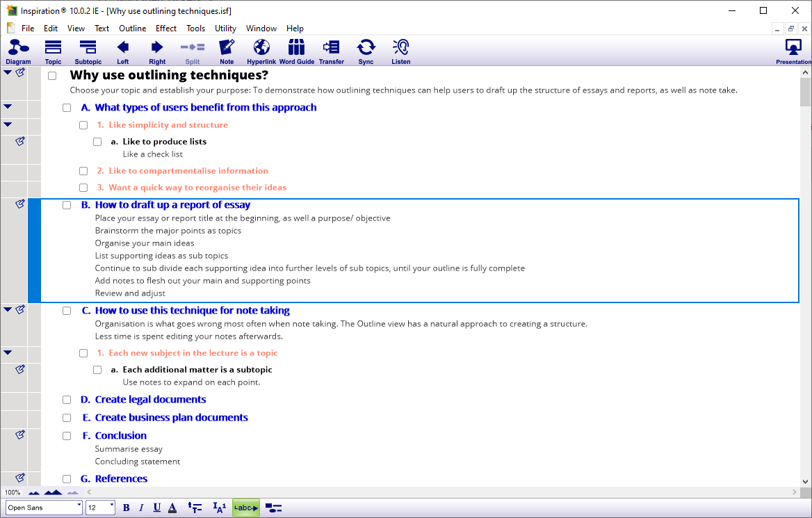The height and width of the screenshot is (518, 812).
Task: Move topic Right
Action: click(x=157, y=51)
